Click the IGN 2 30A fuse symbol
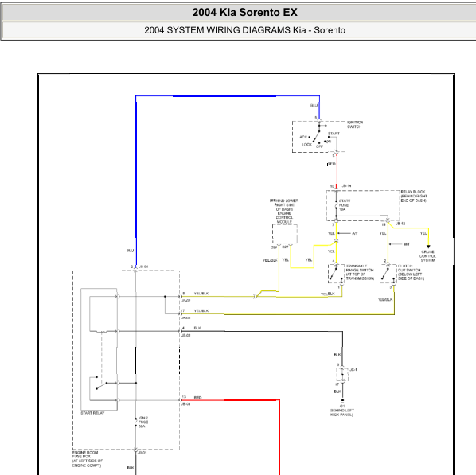The image size is (476, 475). click(135, 422)
